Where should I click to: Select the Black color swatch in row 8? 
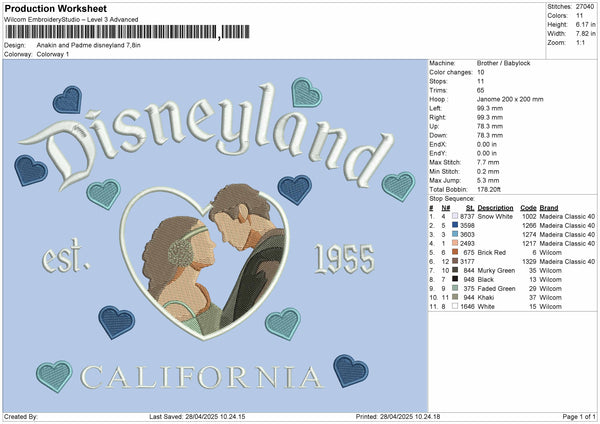point(455,279)
